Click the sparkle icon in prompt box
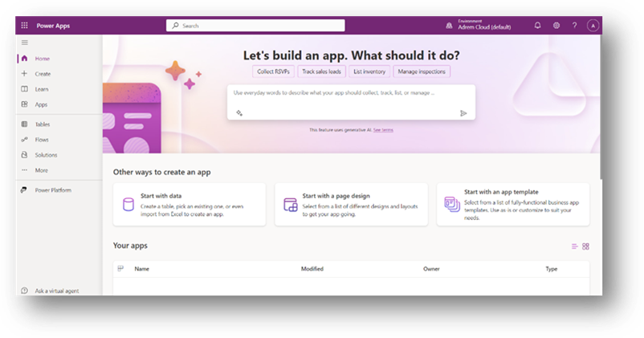Image resolution: width=644 pixels, height=338 pixels. tap(239, 113)
